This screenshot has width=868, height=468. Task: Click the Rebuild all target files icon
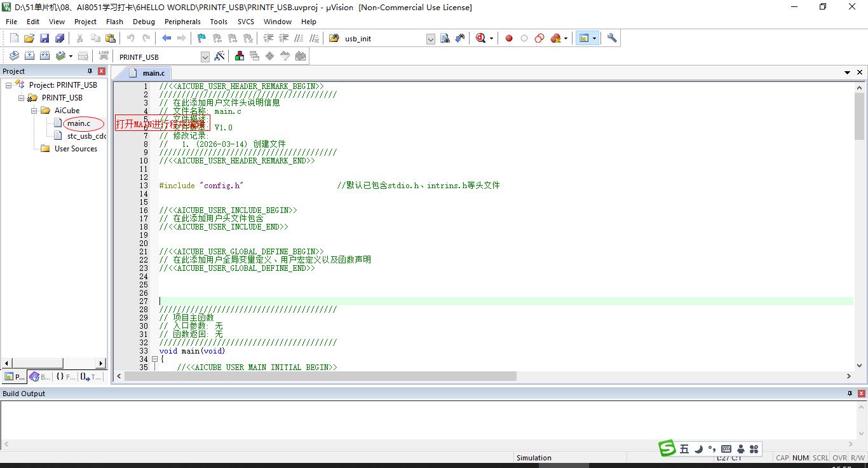(44, 56)
